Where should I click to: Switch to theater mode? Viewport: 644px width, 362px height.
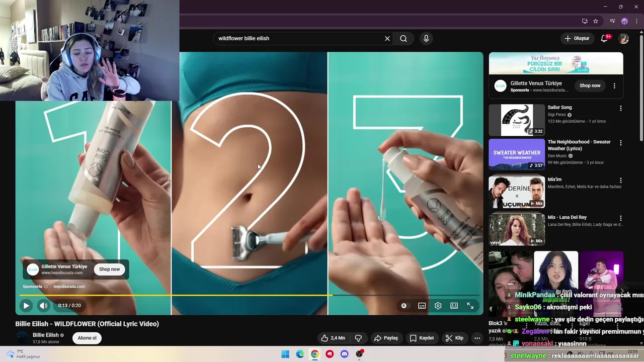pyautogui.click(x=454, y=306)
